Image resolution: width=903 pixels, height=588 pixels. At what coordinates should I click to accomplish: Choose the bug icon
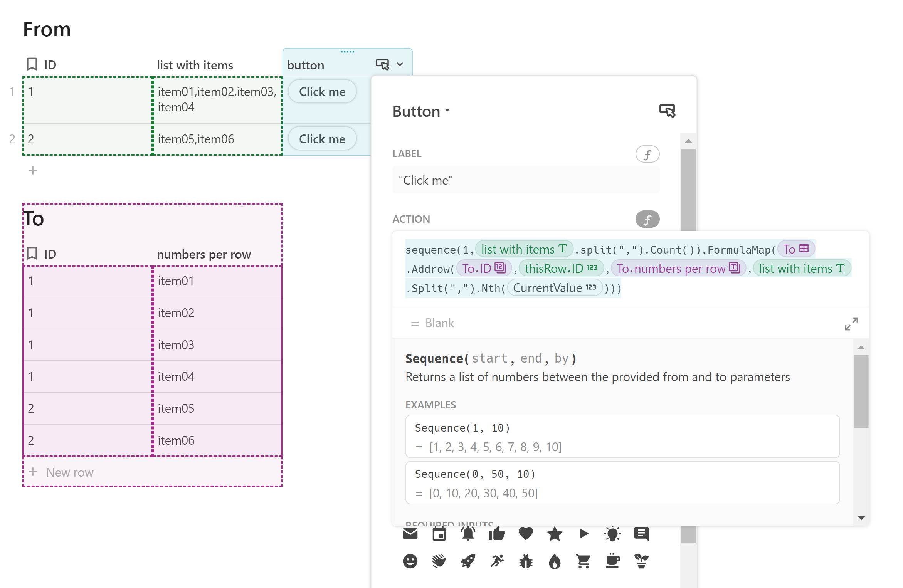(x=526, y=561)
